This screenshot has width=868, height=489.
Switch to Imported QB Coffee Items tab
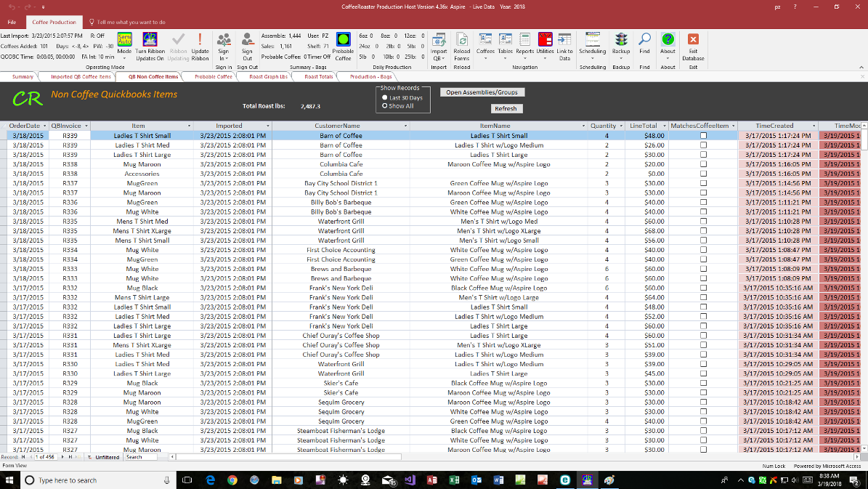(81, 77)
